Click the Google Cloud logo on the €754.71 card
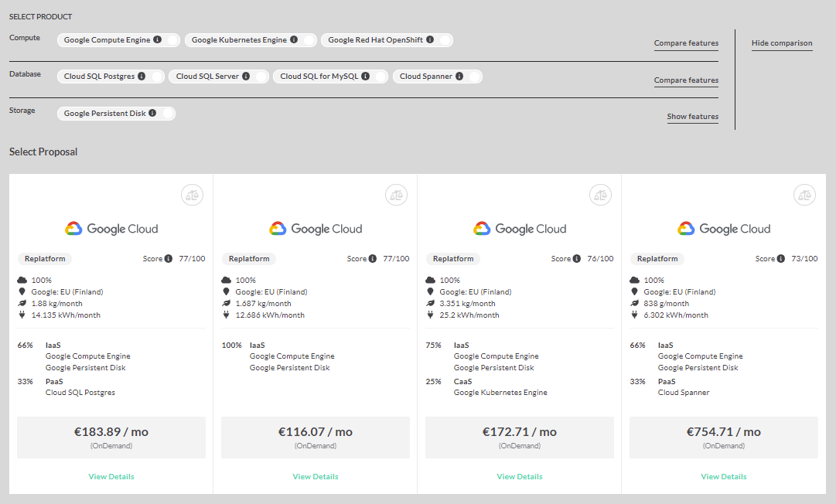The width and height of the screenshot is (836, 504). (x=724, y=229)
